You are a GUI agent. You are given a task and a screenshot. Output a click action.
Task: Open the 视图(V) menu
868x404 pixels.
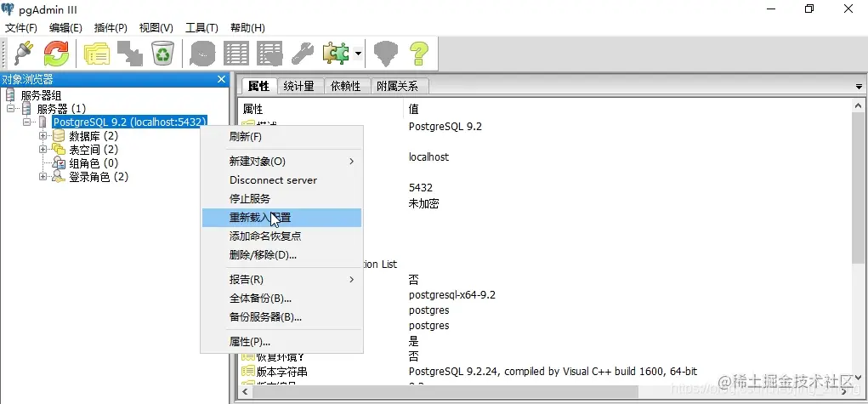point(156,28)
